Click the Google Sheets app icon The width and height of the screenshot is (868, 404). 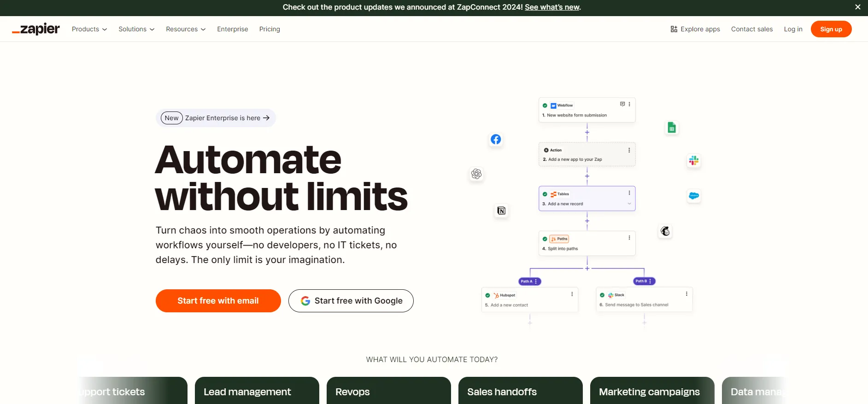[672, 128]
